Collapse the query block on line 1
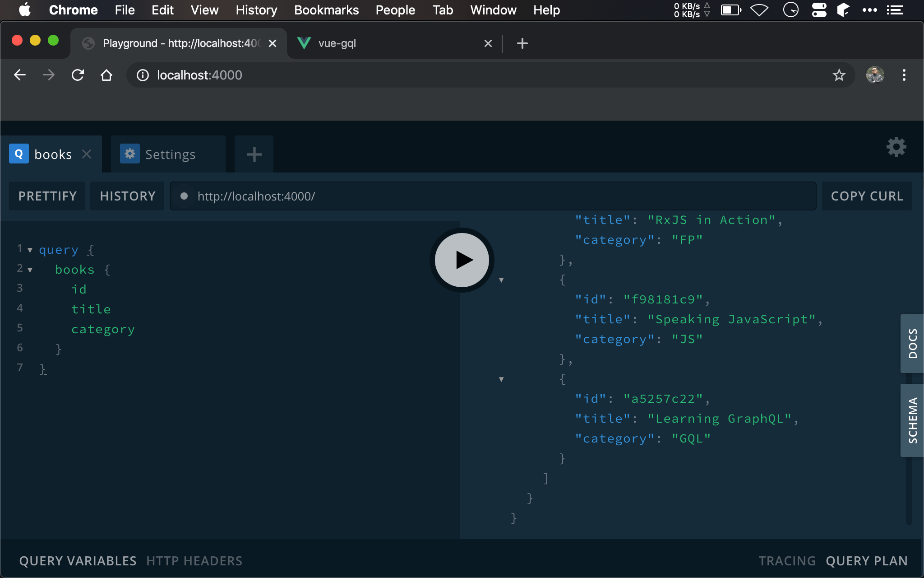Viewport: 924px width, 578px height. tap(30, 250)
